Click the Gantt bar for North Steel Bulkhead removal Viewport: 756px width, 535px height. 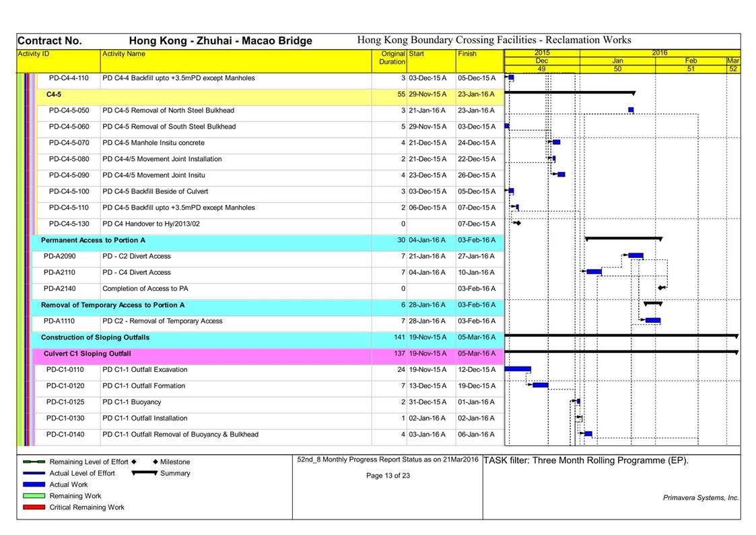click(631, 110)
